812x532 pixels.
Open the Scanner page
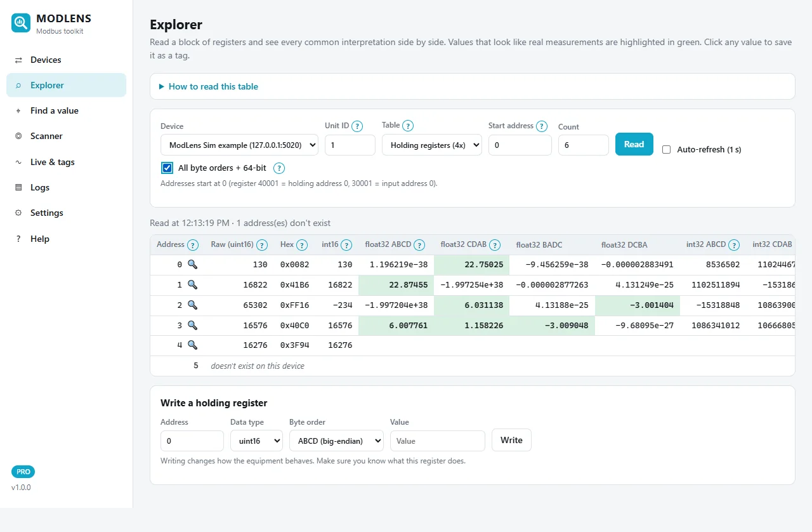[x=66, y=136]
